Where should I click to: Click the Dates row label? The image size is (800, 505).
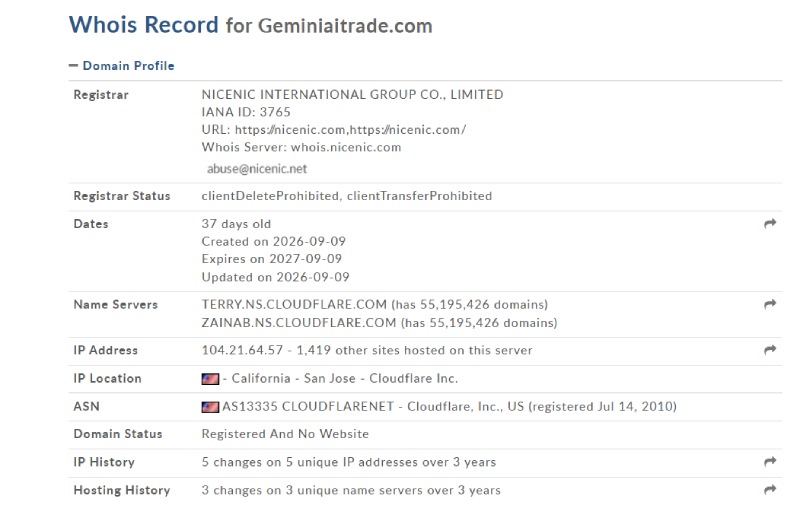[91, 224]
